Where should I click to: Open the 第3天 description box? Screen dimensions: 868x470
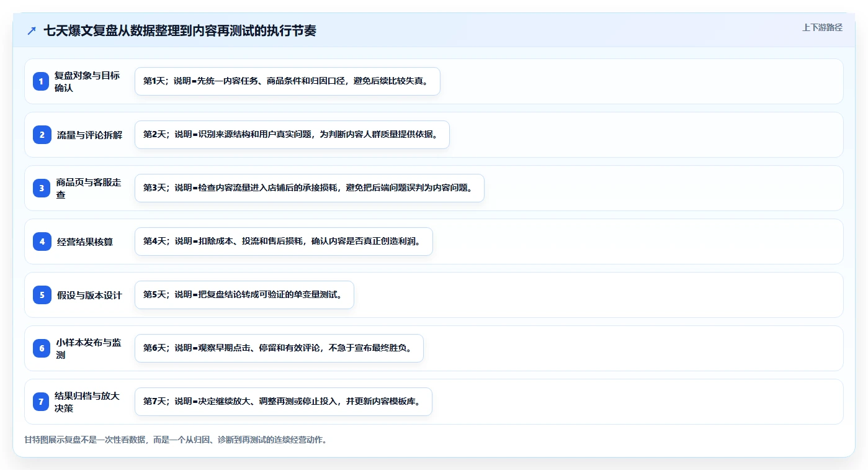[x=309, y=188]
